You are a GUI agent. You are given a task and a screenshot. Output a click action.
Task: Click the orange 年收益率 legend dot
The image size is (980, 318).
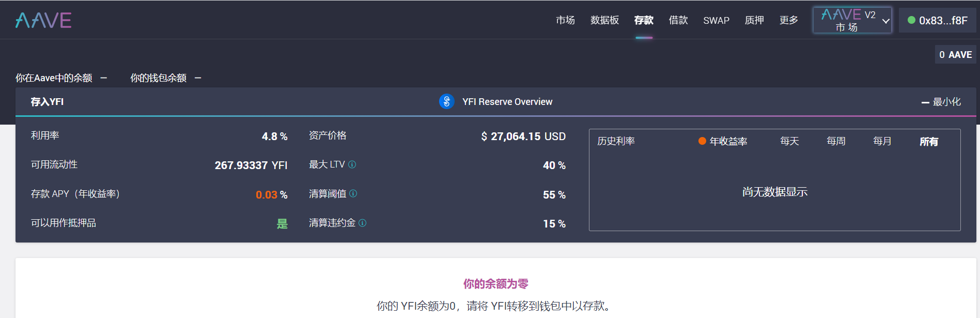pos(702,141)
